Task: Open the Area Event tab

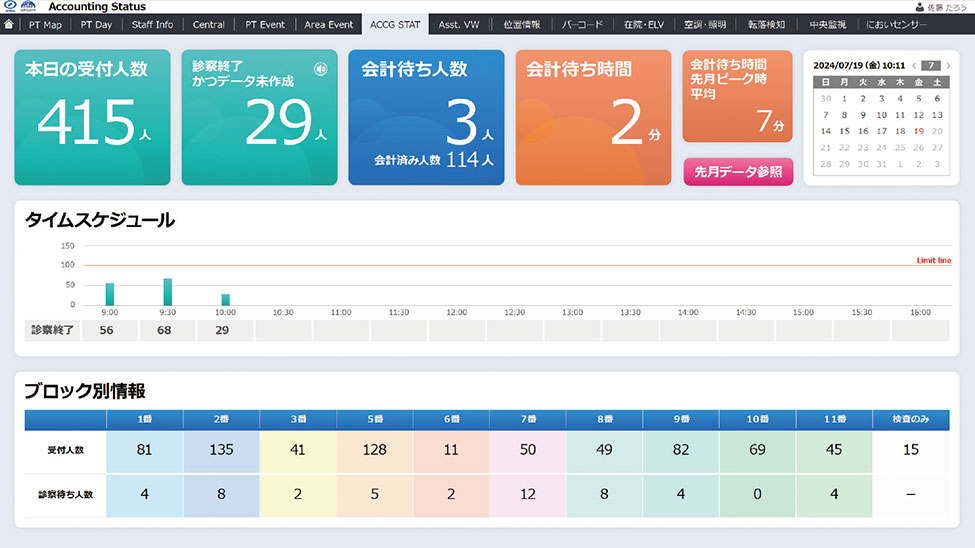Action: (328, 24)
